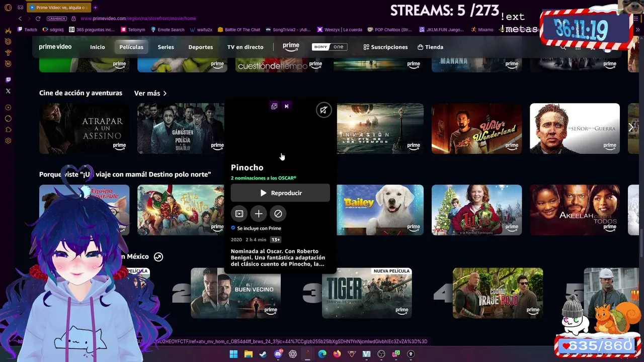Open the Twitch bookmark
Viewport: 644px width, 362px height.
coord(27,30)
